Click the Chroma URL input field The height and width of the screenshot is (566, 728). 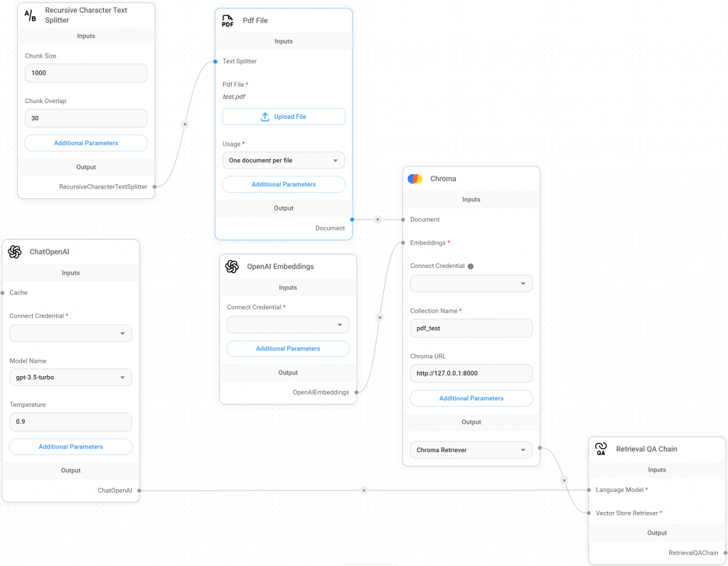(x=471, y=373)
